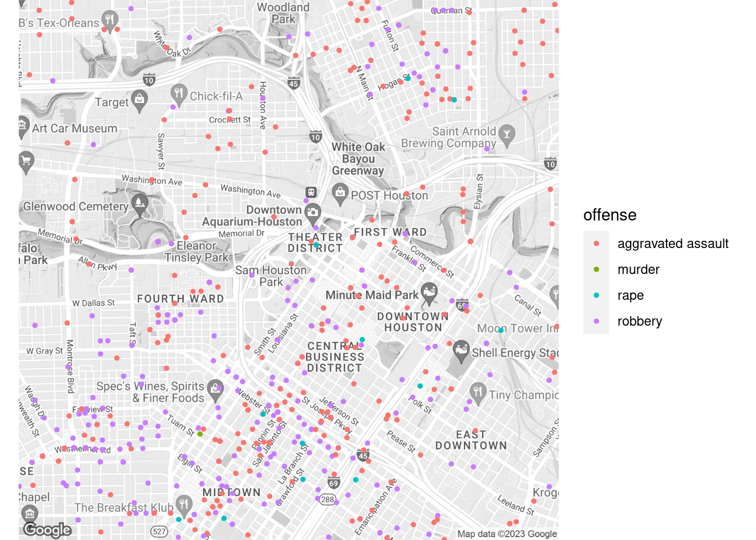This screenshot has height=540, width=756.
Task: Click the Google logo on the map
Action: coord(47,530)
